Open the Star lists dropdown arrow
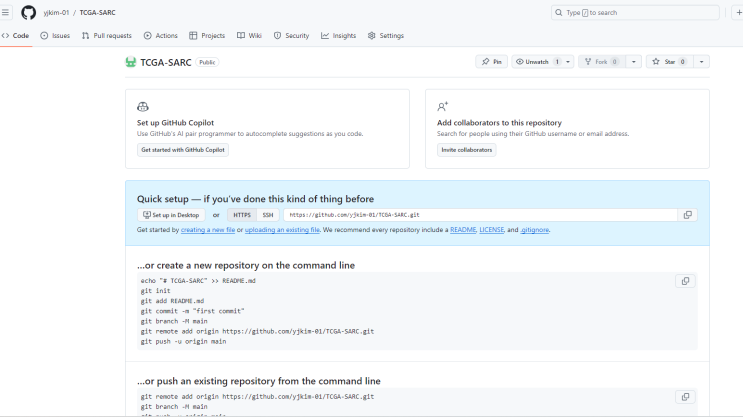This screenshot has width=743, height=417. tap(702, 62)
